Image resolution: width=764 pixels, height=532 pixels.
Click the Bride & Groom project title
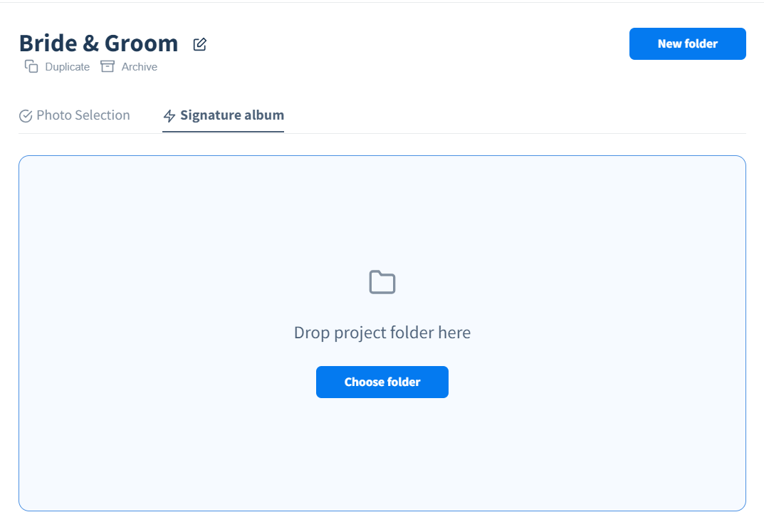tap(98, 43)
